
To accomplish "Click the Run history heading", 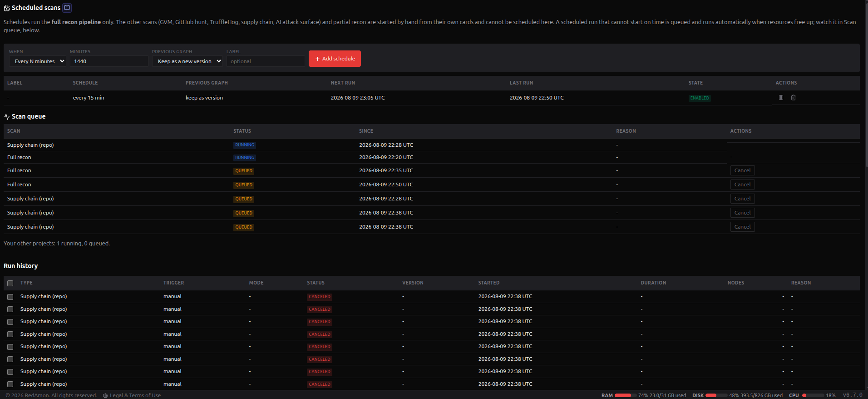I will [x=21, y=266].
